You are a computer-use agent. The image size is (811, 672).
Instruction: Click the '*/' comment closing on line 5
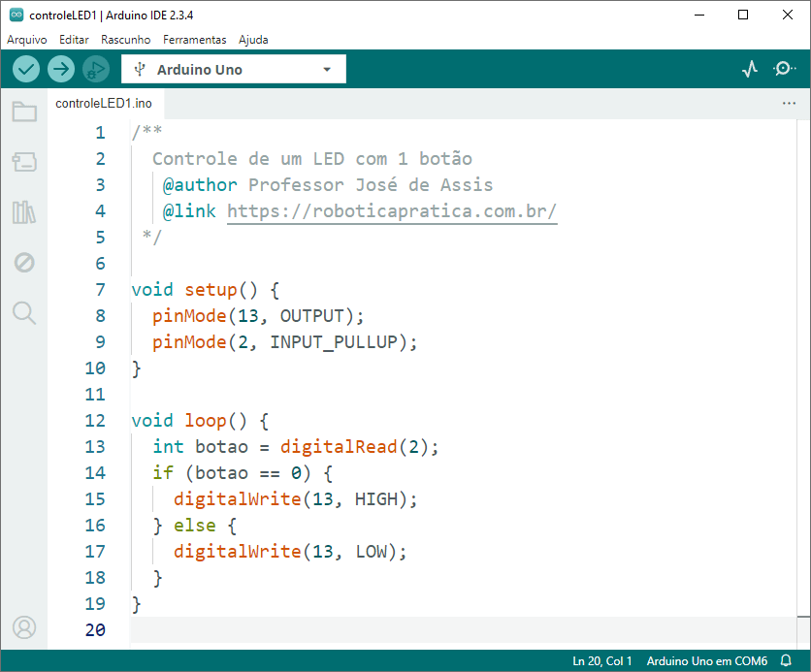[x=152, y=238]
